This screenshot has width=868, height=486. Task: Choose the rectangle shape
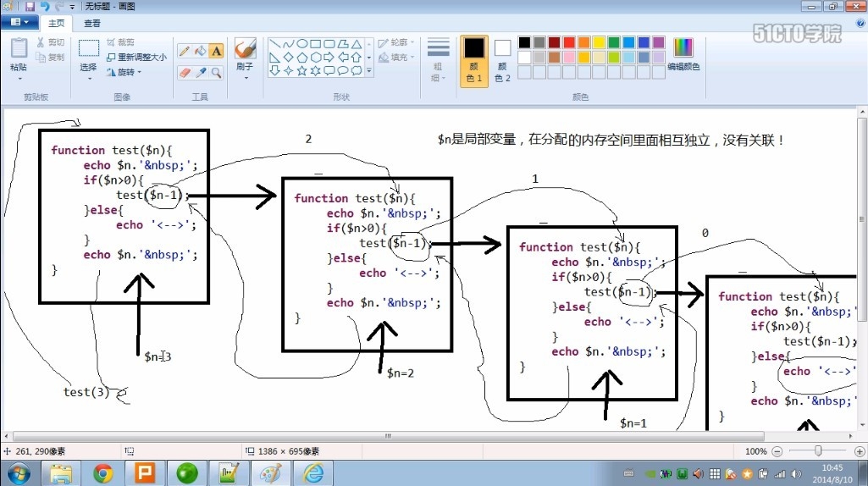[316, 44]
